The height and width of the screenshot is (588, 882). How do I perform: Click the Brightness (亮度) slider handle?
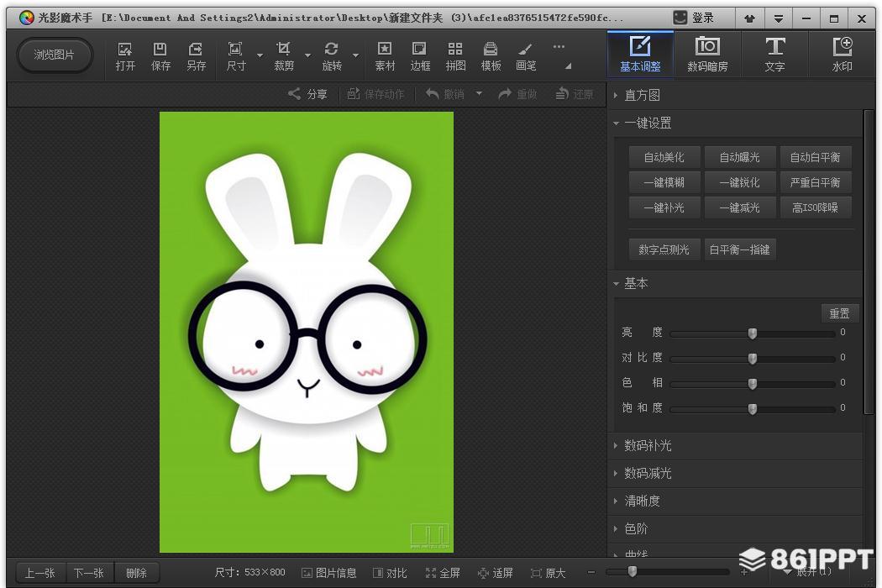tap(753, 333)
